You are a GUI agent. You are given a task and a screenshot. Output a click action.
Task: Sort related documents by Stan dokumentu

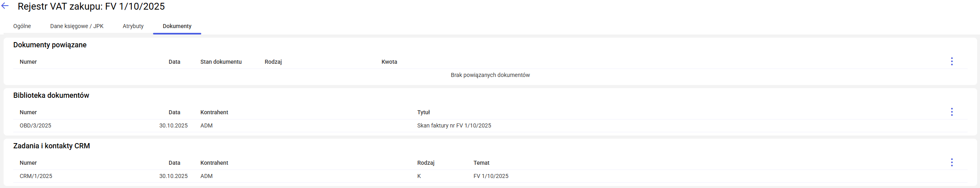click(x=221, y=62)
